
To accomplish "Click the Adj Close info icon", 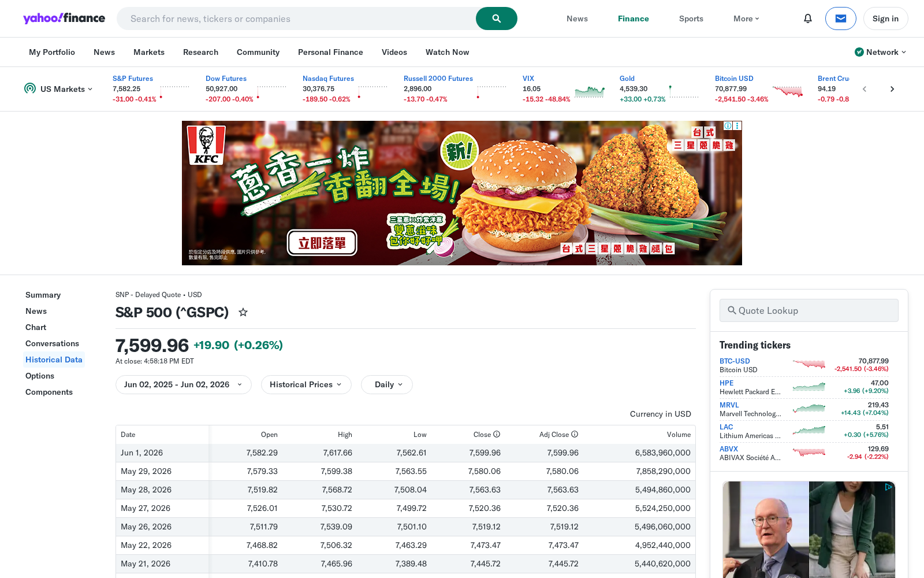I will point(575,435).
